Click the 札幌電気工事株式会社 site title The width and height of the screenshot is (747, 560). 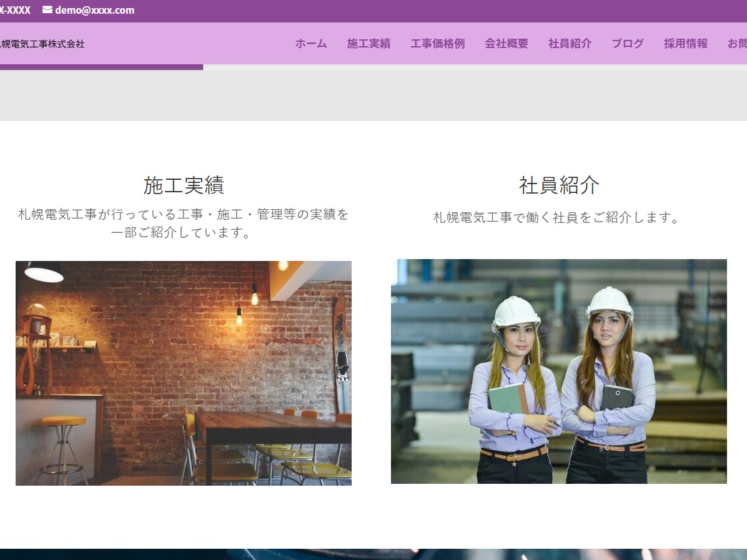(x=42, y=44)
